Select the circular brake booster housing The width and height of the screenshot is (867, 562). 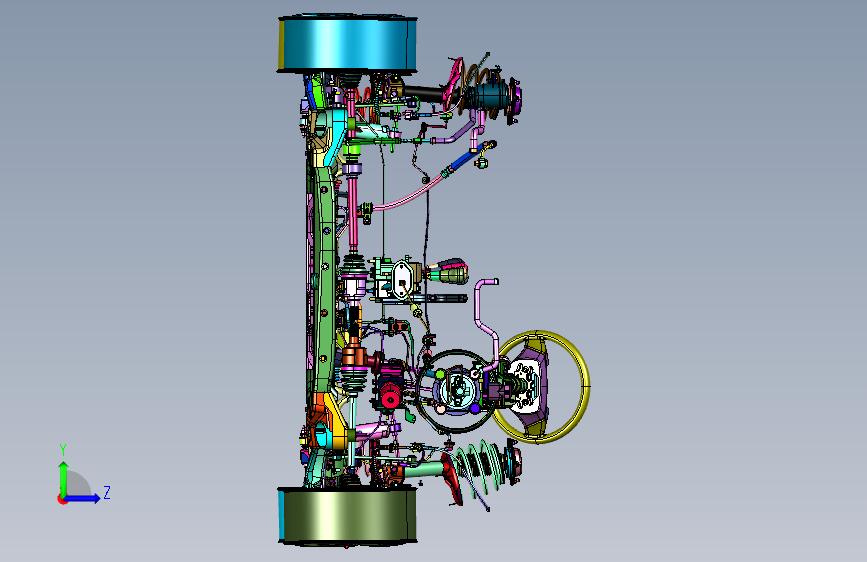[x=457, y=391]
